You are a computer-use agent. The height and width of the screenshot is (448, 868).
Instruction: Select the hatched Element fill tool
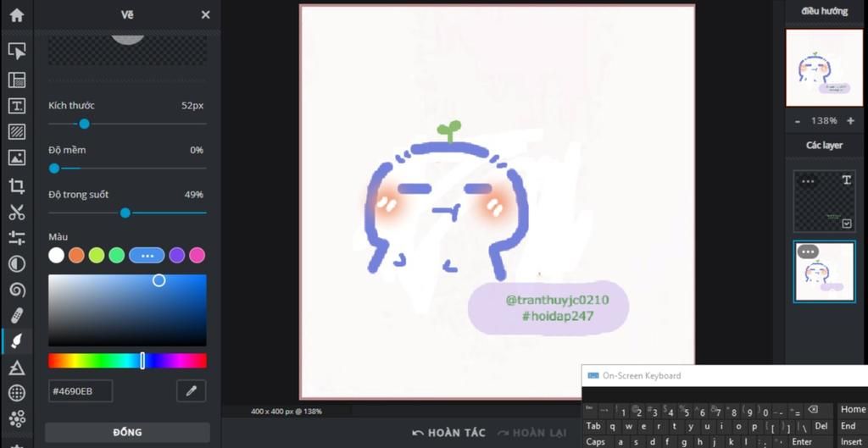(17, 131)
